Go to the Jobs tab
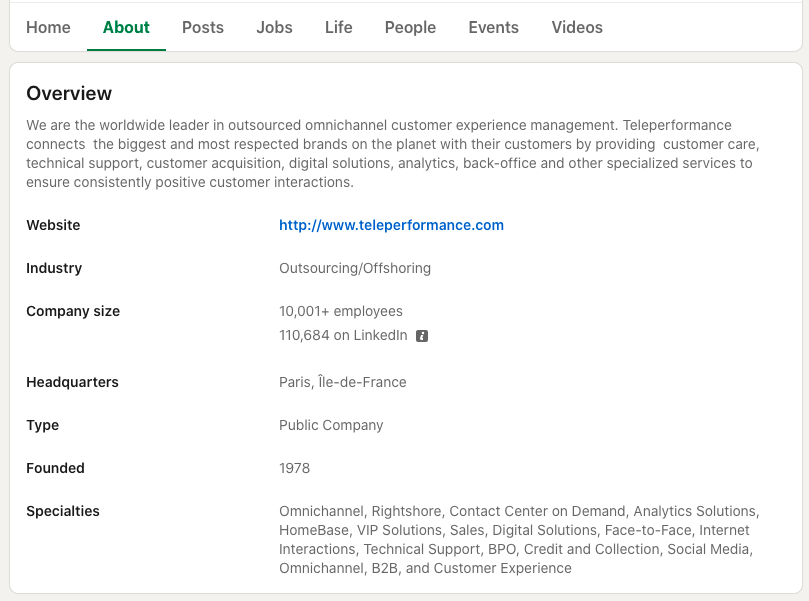 click(x=274, y=27)
